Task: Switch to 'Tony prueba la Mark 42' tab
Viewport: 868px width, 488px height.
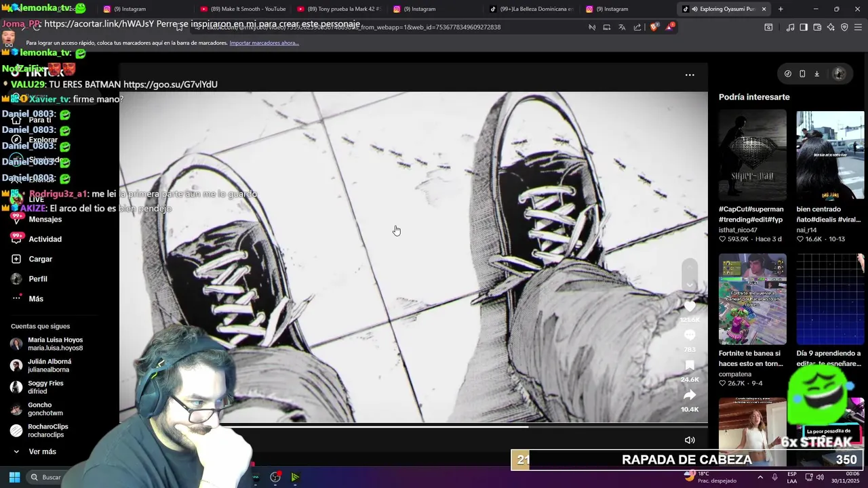Action: [x=340, y=9]
